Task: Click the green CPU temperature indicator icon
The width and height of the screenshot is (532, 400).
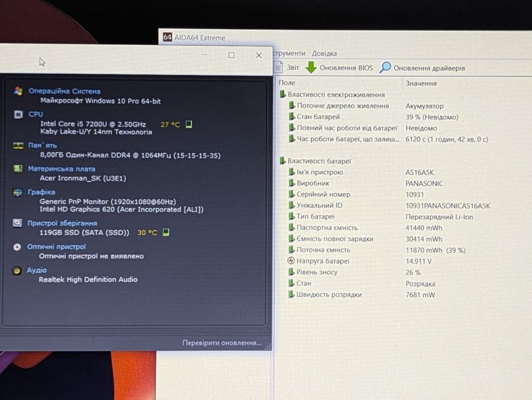Action: pos(189,124)
